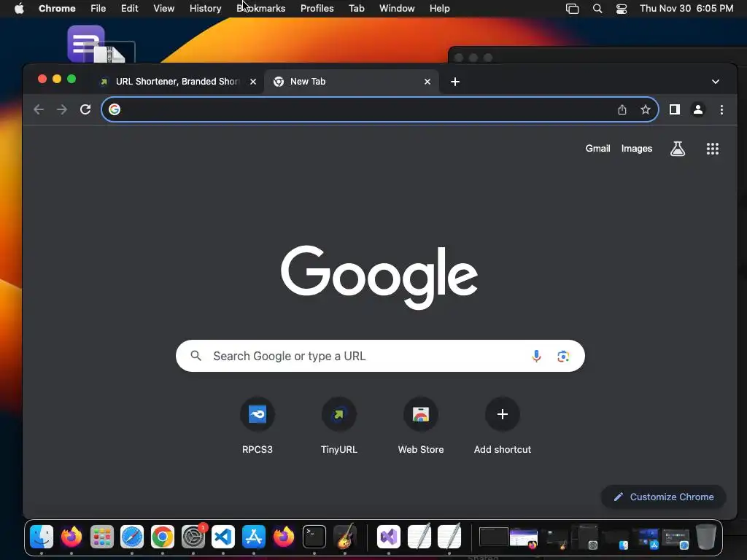
Task: Open the Apple menu
Action: pyautogui.click(x=19, y=8)
